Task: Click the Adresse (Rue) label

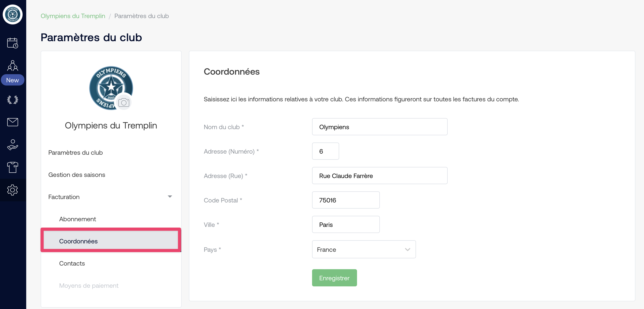Action: [x=226, y=176]
